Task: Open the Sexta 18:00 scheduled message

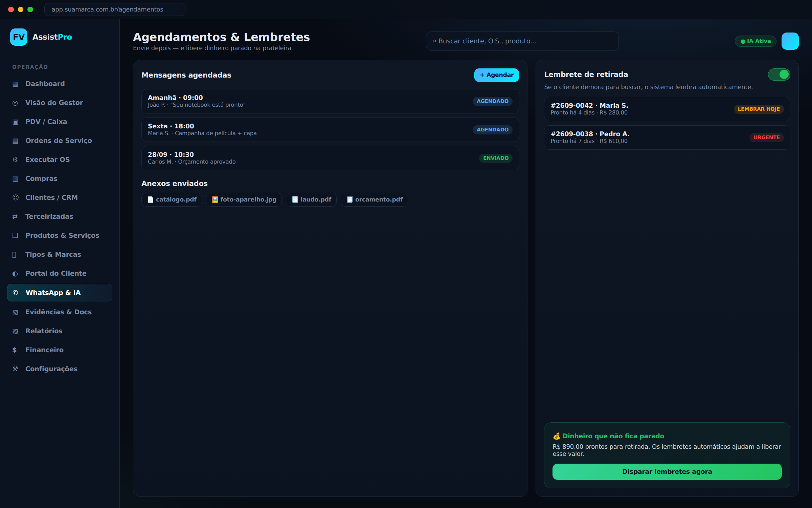Action: coord(330,130)
